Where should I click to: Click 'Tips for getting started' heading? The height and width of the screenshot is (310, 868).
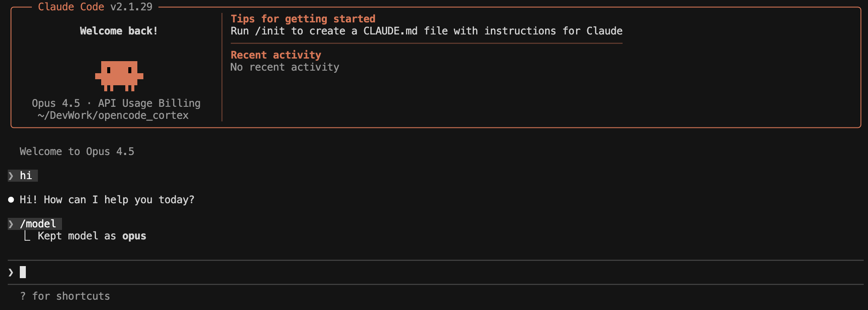click(x=303, y=19)
